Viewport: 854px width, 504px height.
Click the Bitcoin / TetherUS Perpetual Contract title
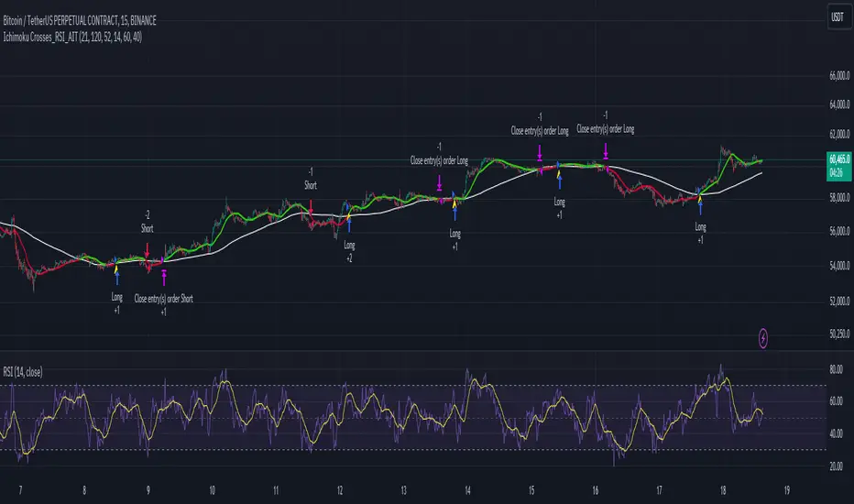point(80,21)
